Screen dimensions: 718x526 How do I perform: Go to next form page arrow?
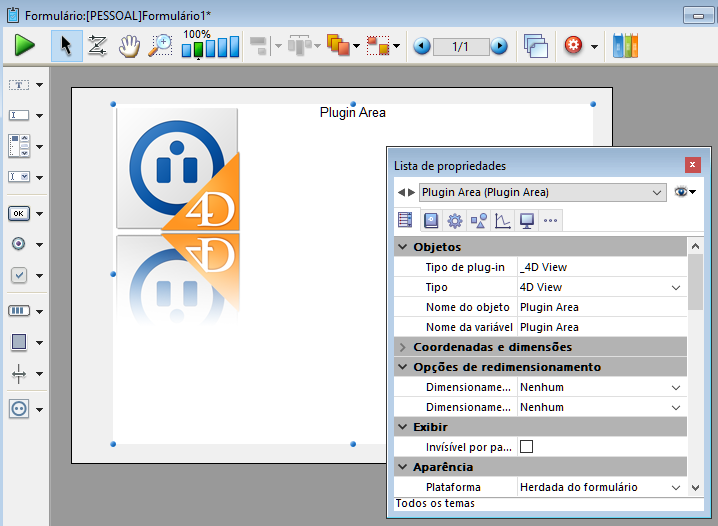(x=499, y=46)
